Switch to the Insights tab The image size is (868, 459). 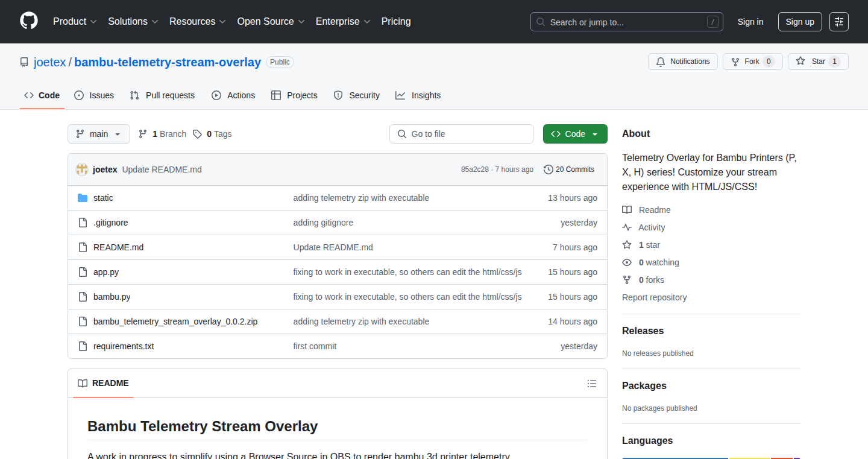(x=418, y=95)
